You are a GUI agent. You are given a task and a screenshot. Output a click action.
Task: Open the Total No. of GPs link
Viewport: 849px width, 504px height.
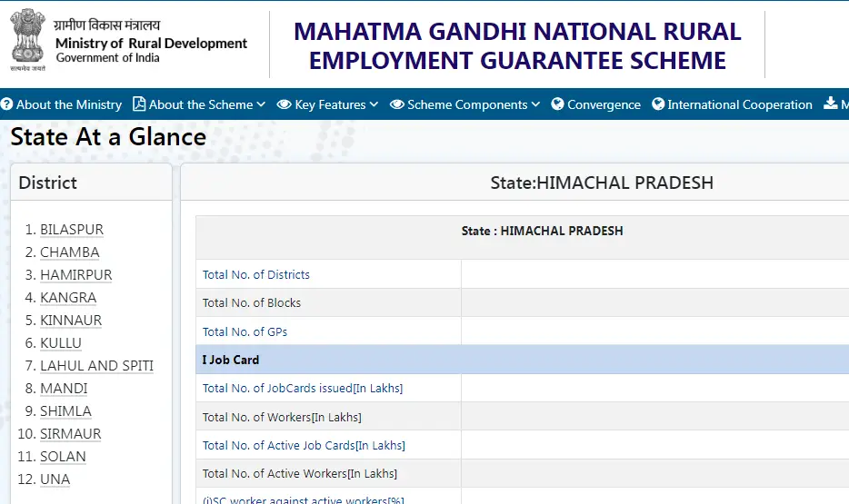coord(245,331)
